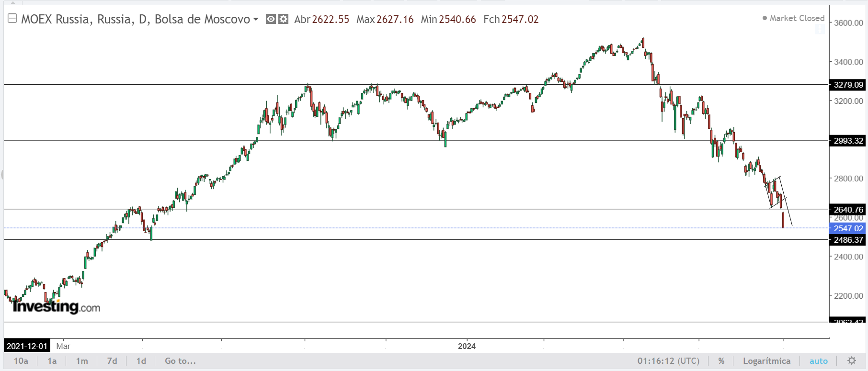The width and height of the screenshot is (868, 371).
Task: Select the 1m time range
Action: pos(82,361)
